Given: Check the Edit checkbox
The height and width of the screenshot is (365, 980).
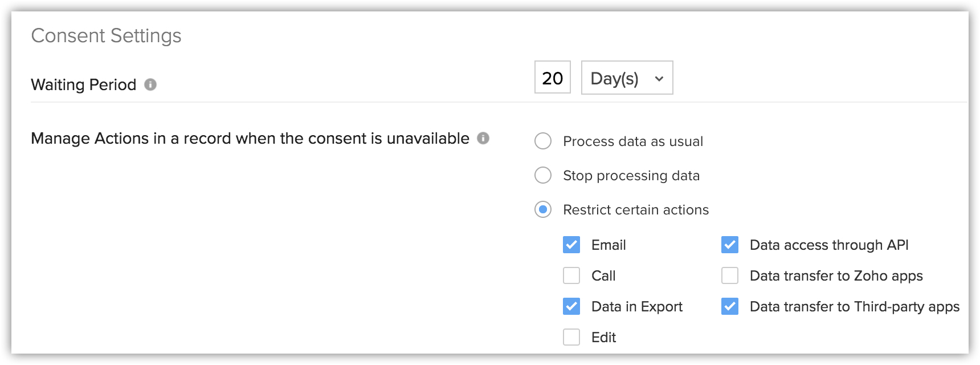Looking at the screenshot, I should pyautogui.click(x=571, y=337).
